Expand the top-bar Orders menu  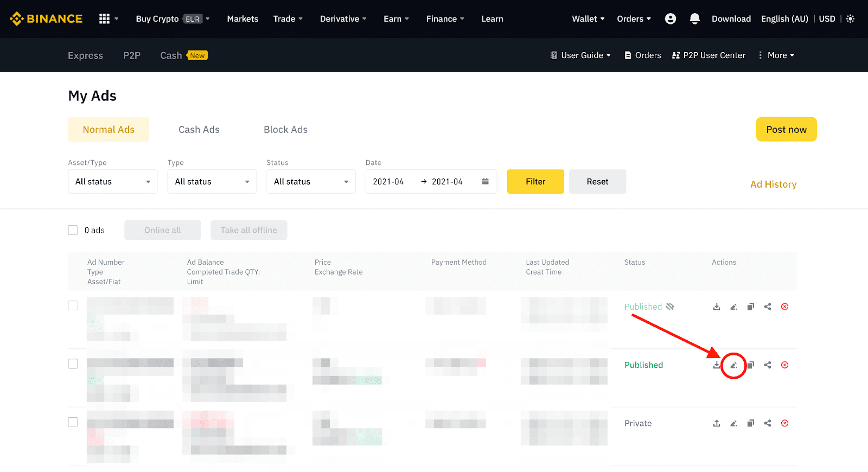pyautogui.click(x=634, y=19)
